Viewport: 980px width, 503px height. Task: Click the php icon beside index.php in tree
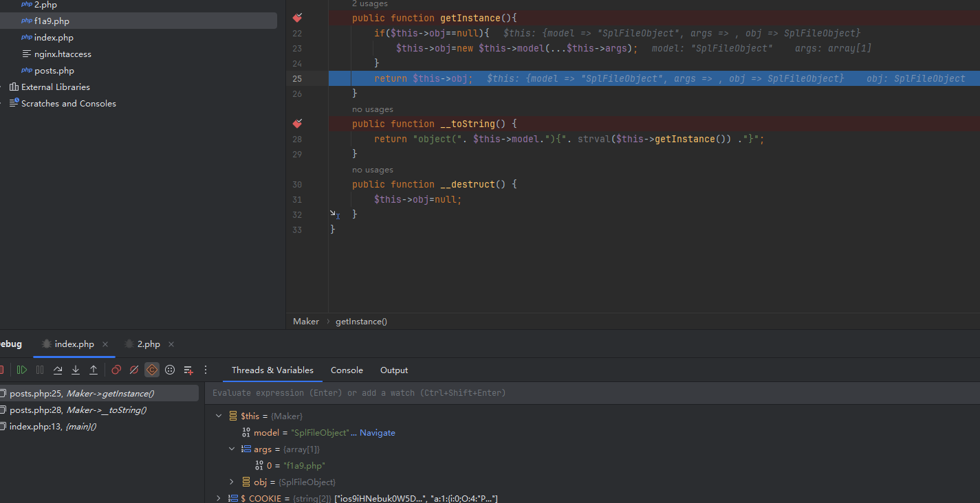tap(27, 38)
